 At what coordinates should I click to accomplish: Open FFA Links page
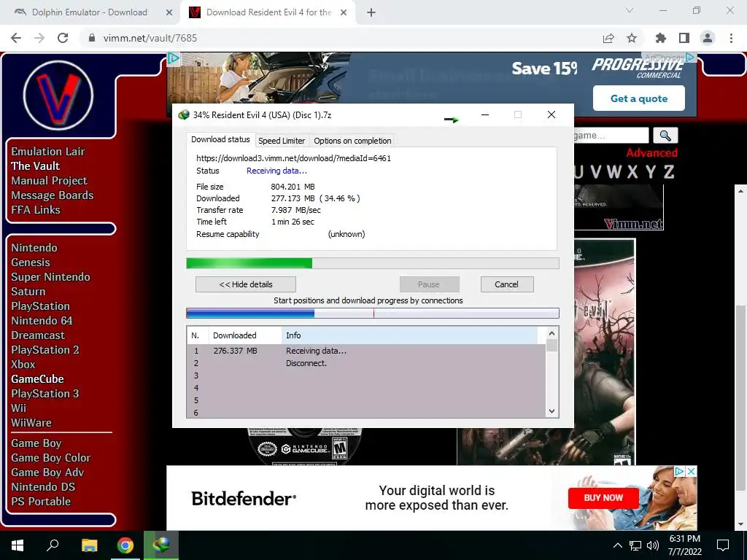(36, 210)
